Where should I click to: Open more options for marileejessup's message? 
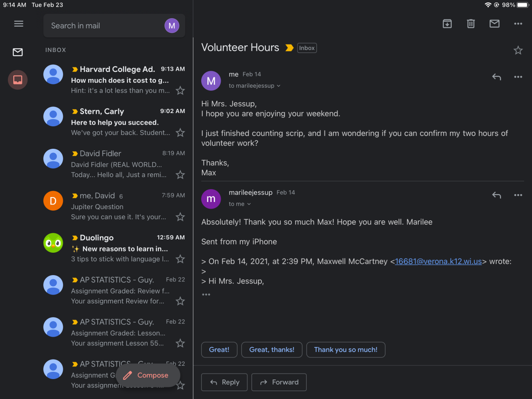coord(518,195)
